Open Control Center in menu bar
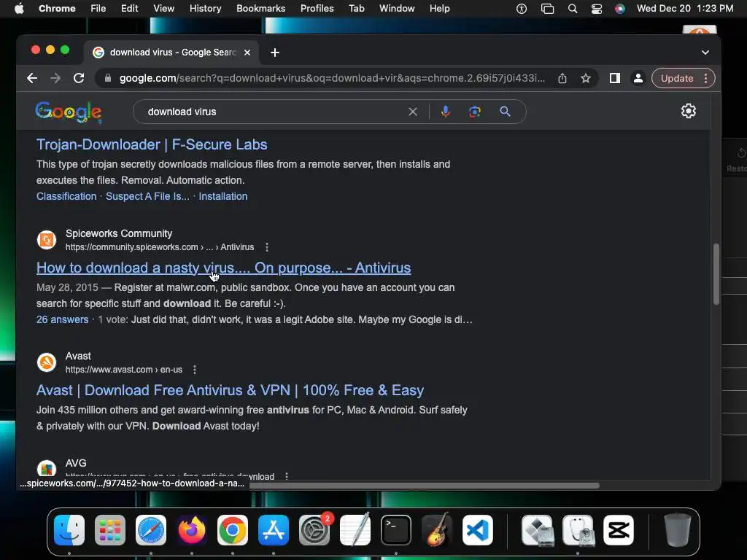This screenshot has width=747, height=560. click(597, 9)
